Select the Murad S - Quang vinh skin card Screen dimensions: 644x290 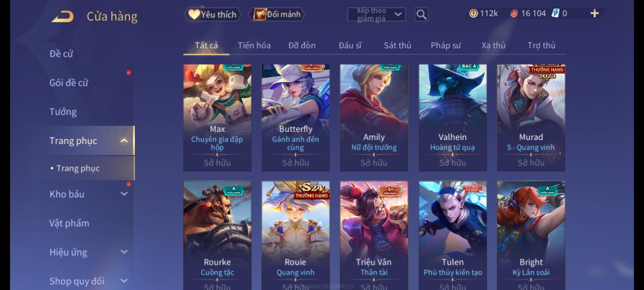(531, 118)
